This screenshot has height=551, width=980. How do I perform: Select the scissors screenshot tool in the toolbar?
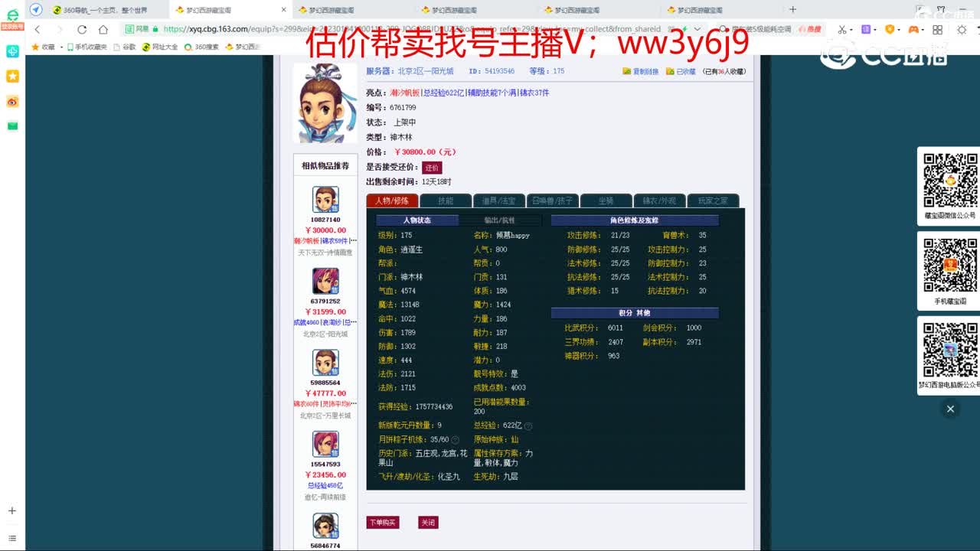click(x=842, y=30)
